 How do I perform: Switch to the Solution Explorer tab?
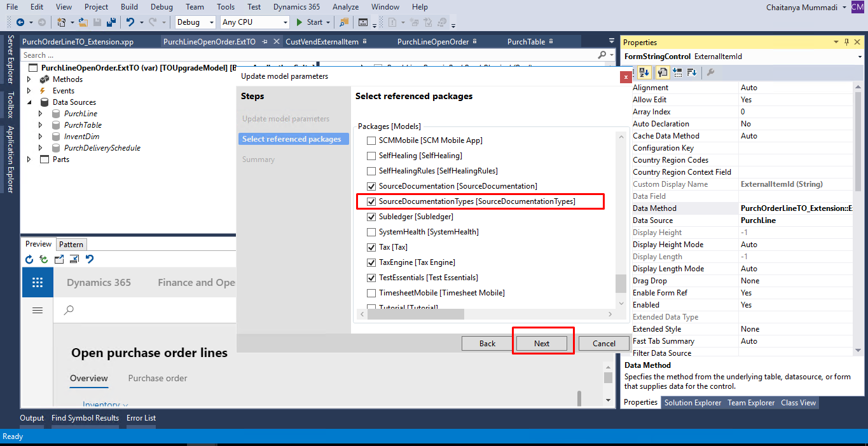tap(692, 403)
